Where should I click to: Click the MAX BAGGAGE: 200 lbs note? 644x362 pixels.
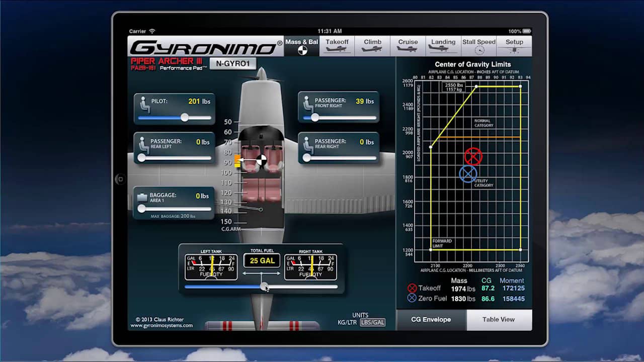173,216
